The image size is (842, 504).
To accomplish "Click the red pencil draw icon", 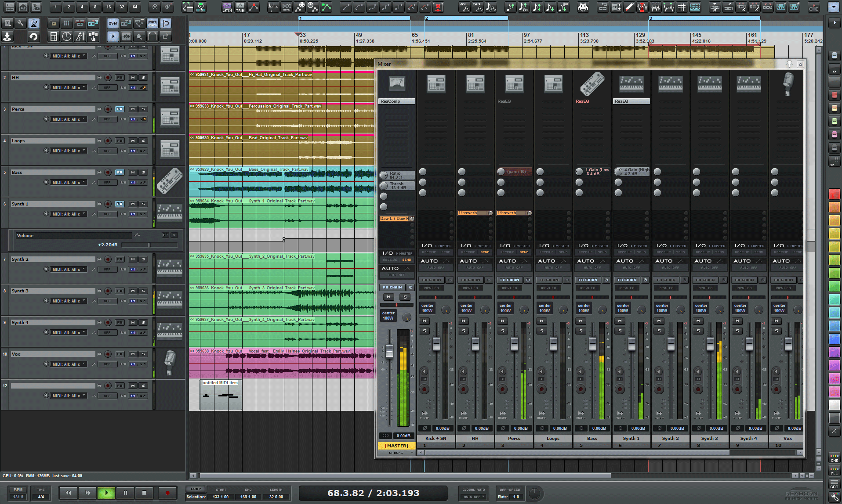I will coord(629,7).
